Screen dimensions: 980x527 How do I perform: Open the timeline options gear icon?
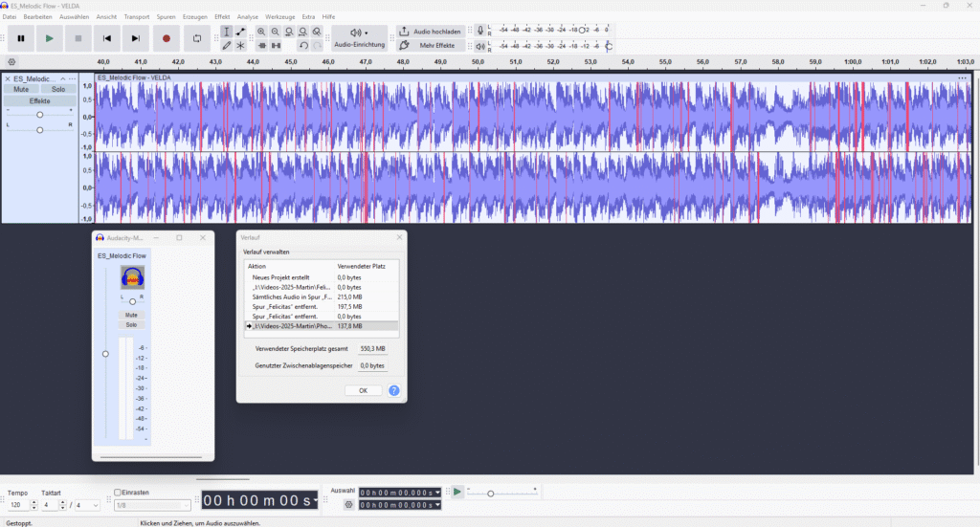coord(11,62)
